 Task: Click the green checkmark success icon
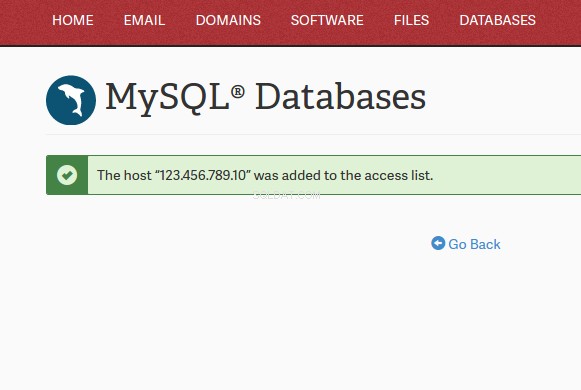pyautogui.click(x=67, y=175)
